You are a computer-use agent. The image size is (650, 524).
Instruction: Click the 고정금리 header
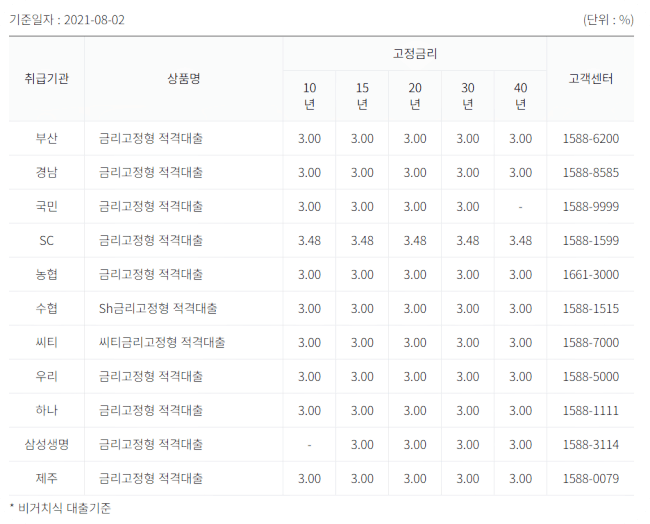point(415,54)
